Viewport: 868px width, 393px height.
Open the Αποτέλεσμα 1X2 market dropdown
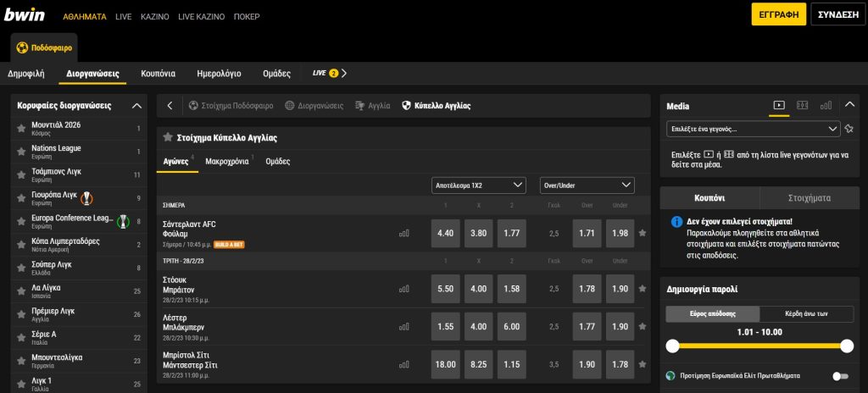(x=478, y=185)
